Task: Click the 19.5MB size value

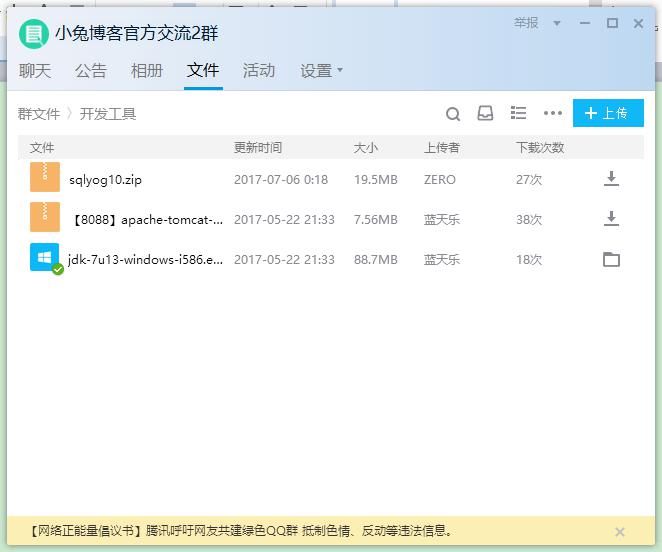Action: (376, 179)
